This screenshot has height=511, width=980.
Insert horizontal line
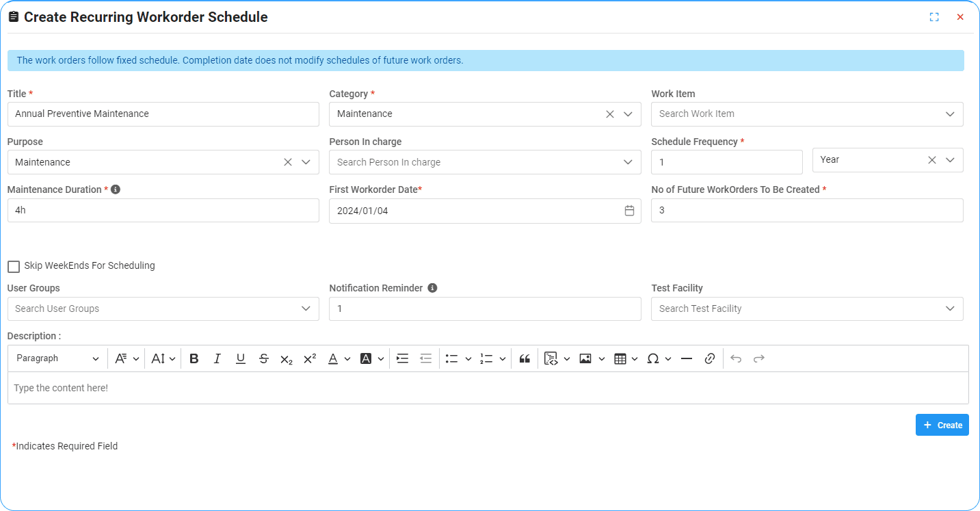click(687, 358)
